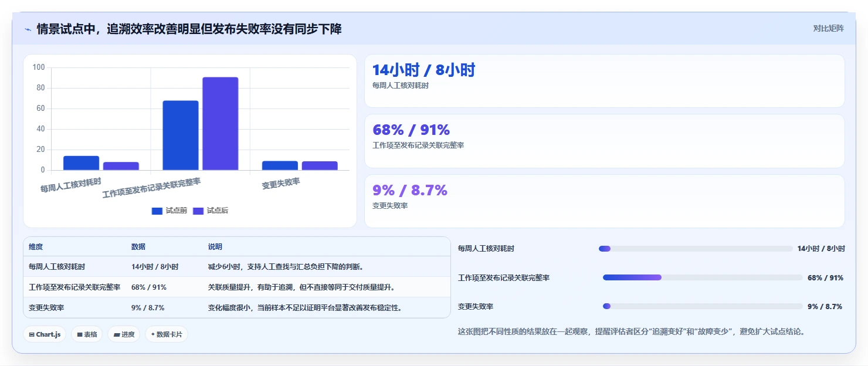Click the 工作项至发布记录关联完整率 chart axis label
Screen dimensions: 868x366
pyautogui.click(x=151, y=188)
